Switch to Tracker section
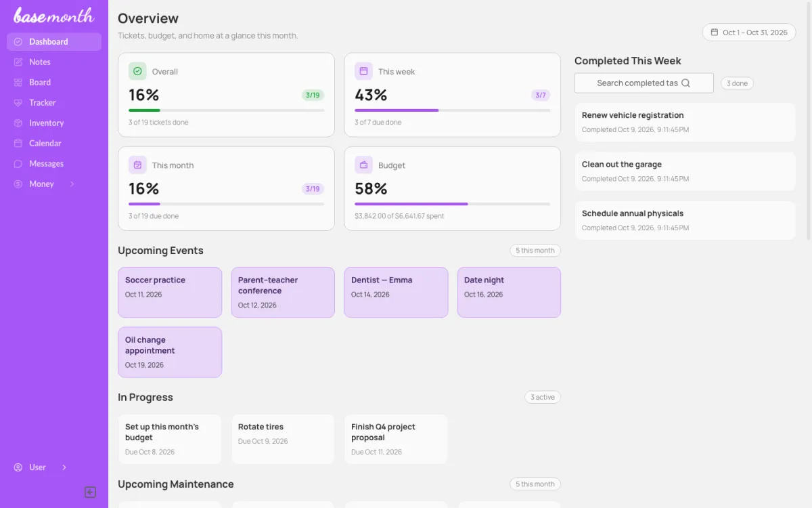The height and width of the screenshot is (508, 812). (x=54, y=103)
